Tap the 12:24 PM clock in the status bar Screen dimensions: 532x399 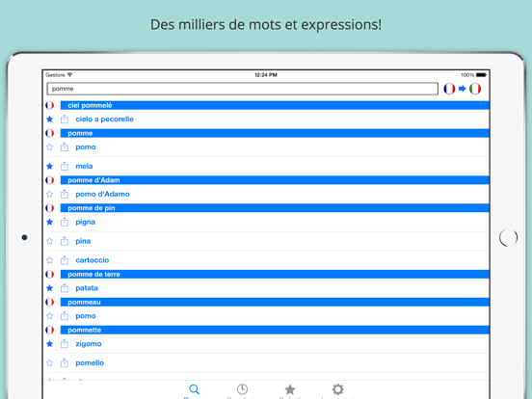tap(266, 74)
